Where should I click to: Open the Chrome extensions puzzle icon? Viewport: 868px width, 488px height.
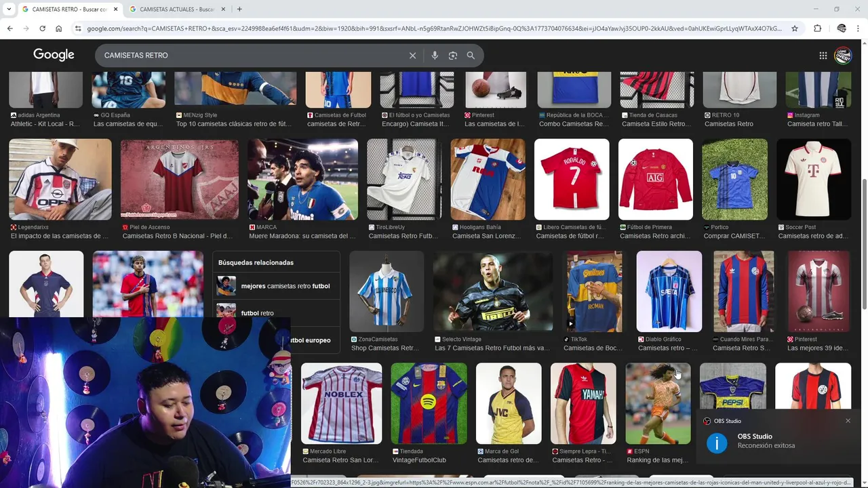pyautogui.click(x=817, y=28)
